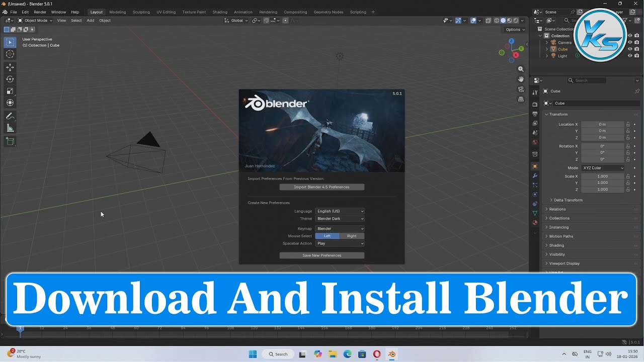This screenshot has height=362, width=644.
Task: Open the Global transform orientation dropdown
Action: coord(236,21)
